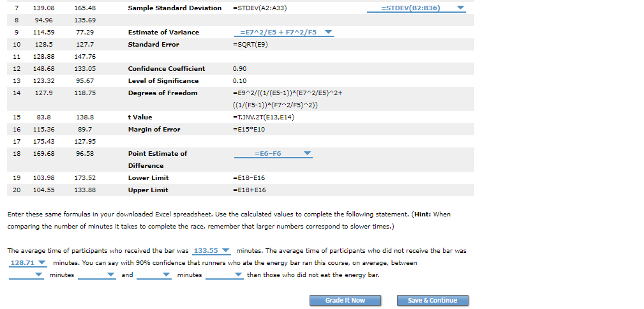Click cell value 115.36 in row 16
This screenshot has height=309, width=644.
point(44,130)
